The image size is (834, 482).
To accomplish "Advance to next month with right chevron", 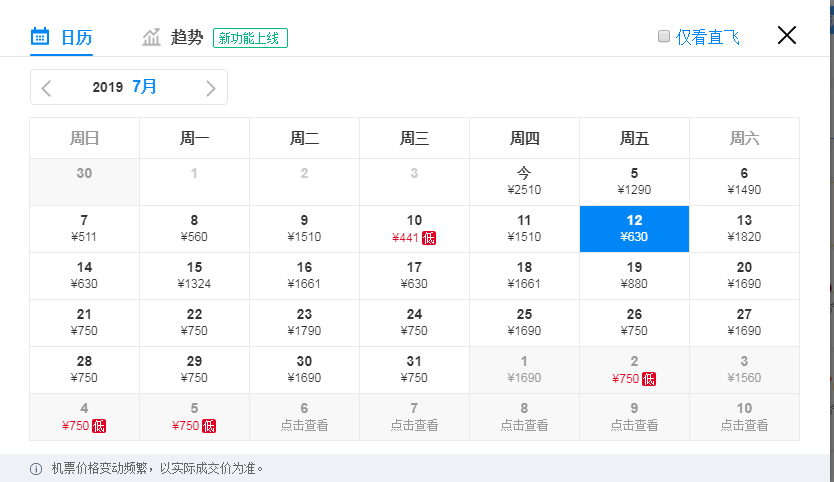I will pyautogui.click(x=210, y=88).
